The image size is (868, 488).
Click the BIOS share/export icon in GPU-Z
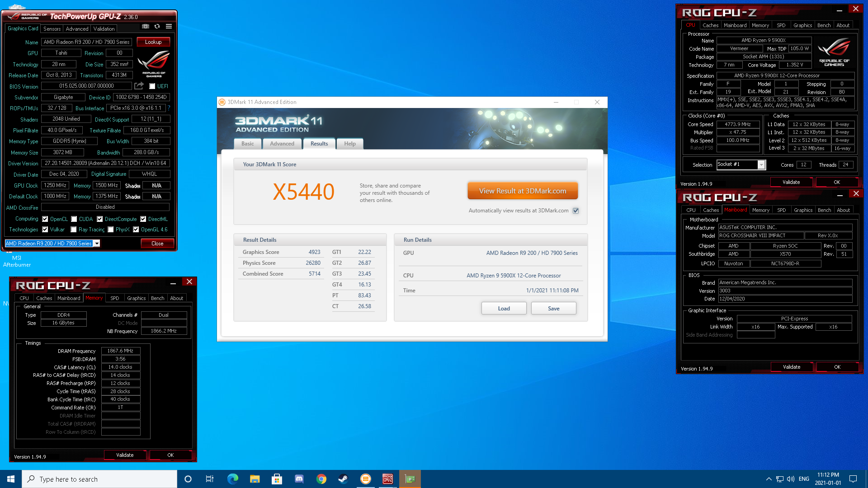(x=139, y=86)
